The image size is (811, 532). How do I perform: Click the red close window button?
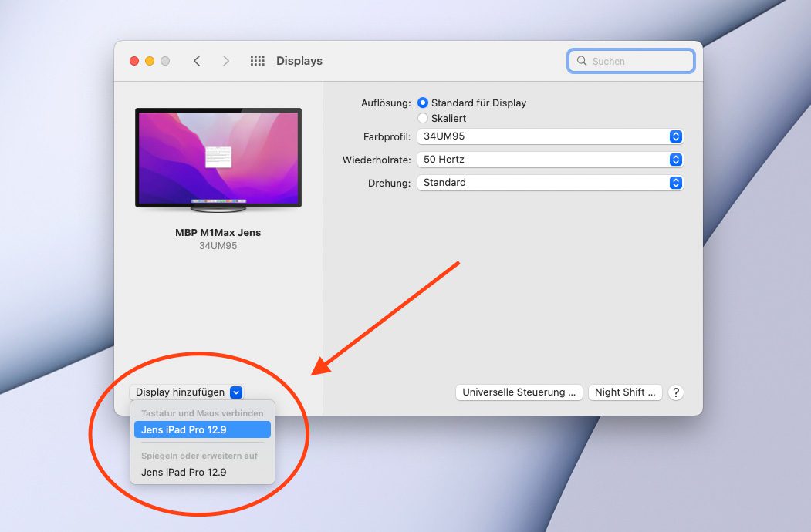pos(134,61)
